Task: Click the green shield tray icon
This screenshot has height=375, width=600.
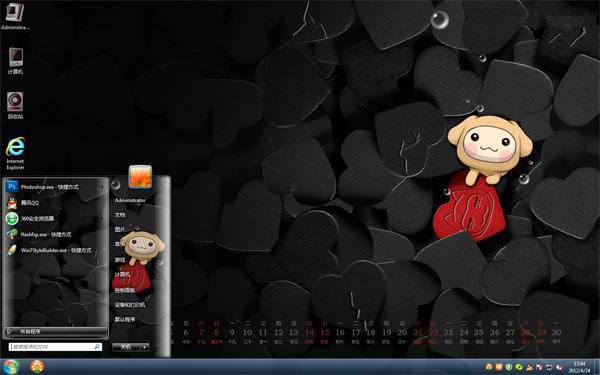Action: click(x=509, y=367)
